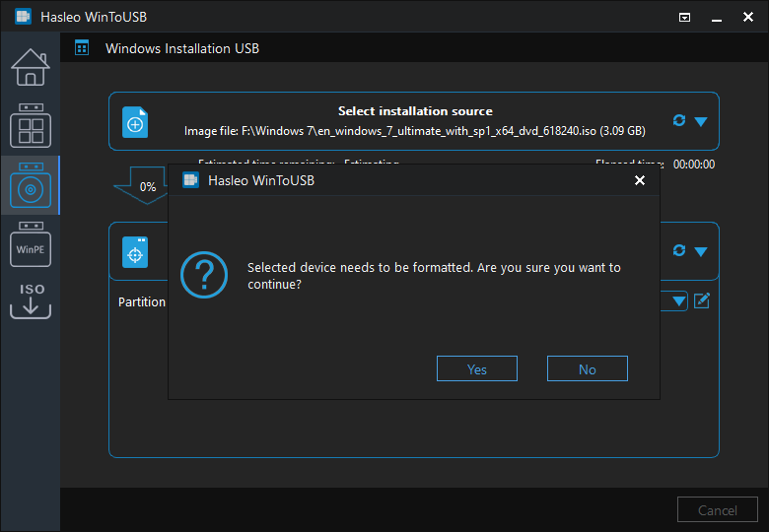
Task: Click the disabled Cancel button
Action: [x=718, y=510]
